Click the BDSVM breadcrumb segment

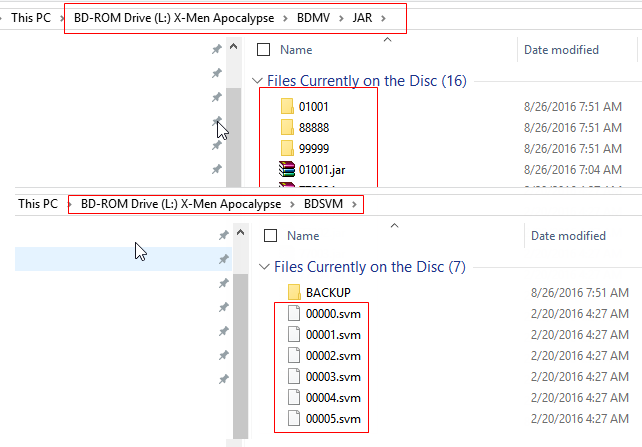tap(323, 204)
